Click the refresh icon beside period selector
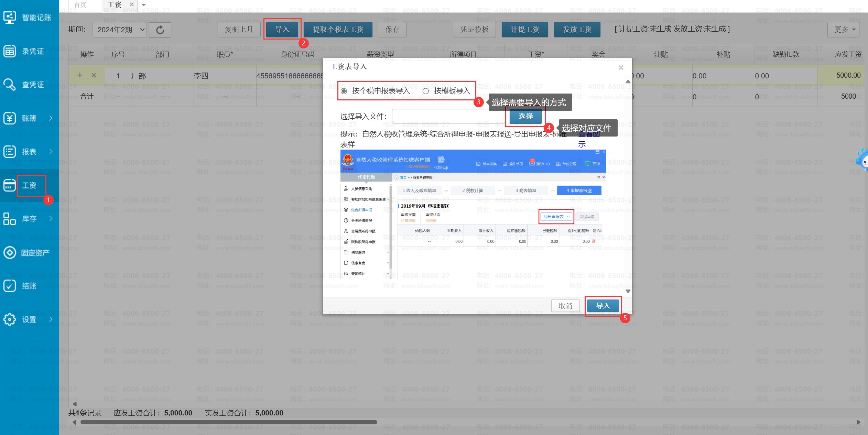The image size is (868, 435). 160,30
